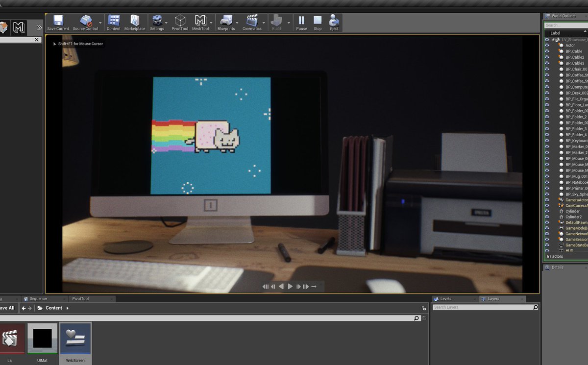The width and height of the screenshot is (588, 365).
Task: Click the Content path breadcrumb arrow
Action: pos(67,308)
